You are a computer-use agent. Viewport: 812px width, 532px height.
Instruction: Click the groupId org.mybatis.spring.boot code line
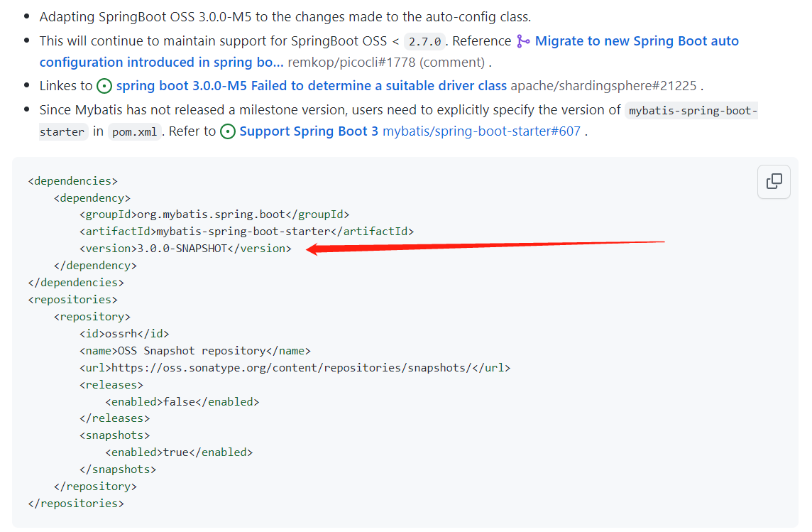pos(213,214)
